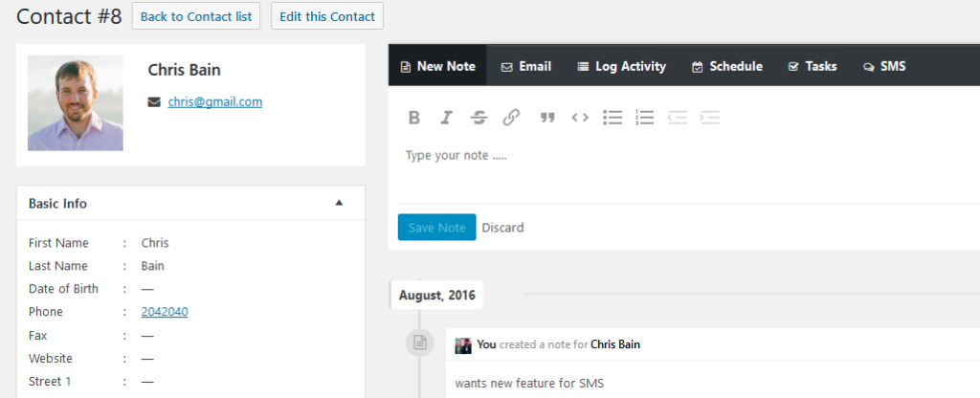Collapse the Basic Info panel
Viewport: 980px width, 398px height.
(339, 203)
